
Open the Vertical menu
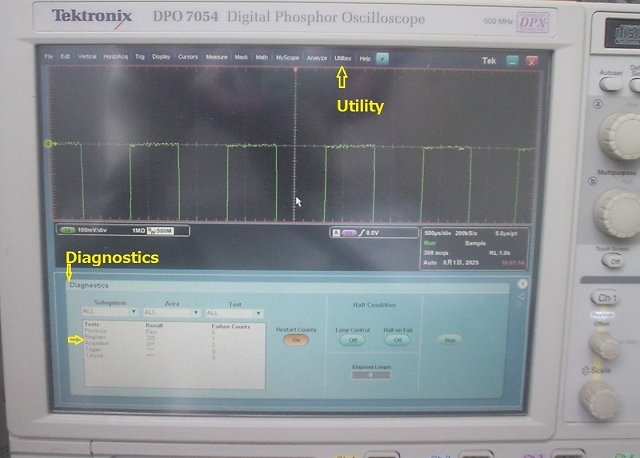[87, 56]
